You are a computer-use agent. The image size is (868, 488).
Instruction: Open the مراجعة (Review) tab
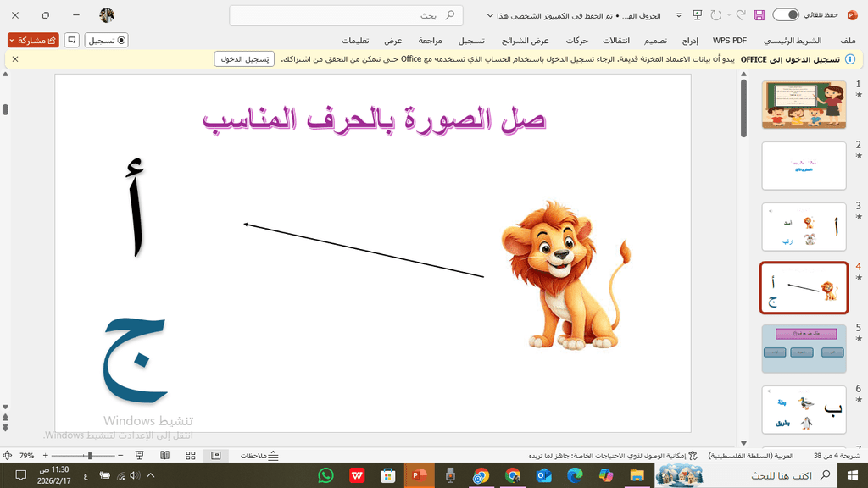[x=430, y=41]
